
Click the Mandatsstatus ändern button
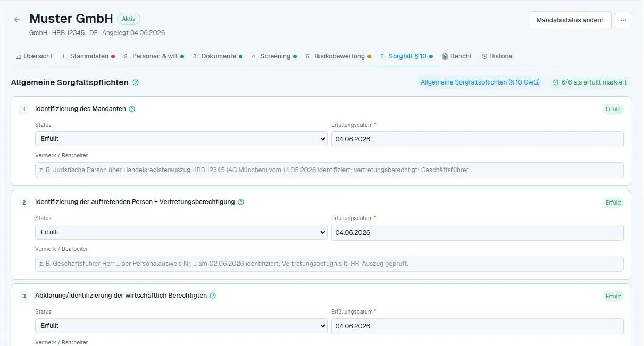point(570,20)
